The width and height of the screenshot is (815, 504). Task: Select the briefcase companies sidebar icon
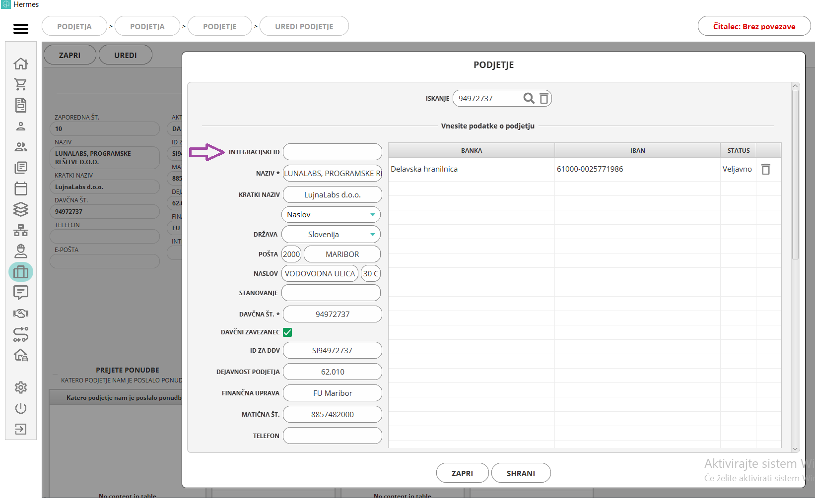[x=21, y=272]
